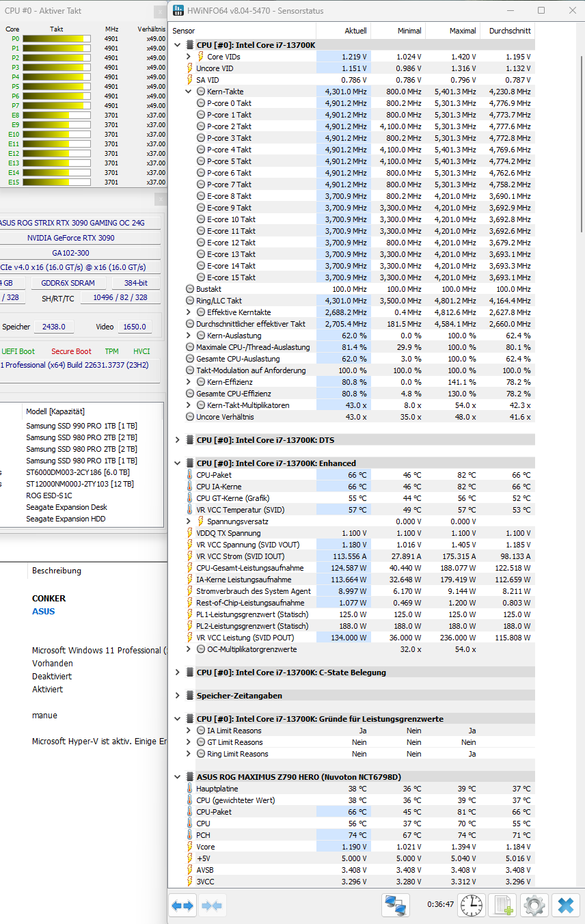Start logging with the sheet-plus icon

click(504, 906)
